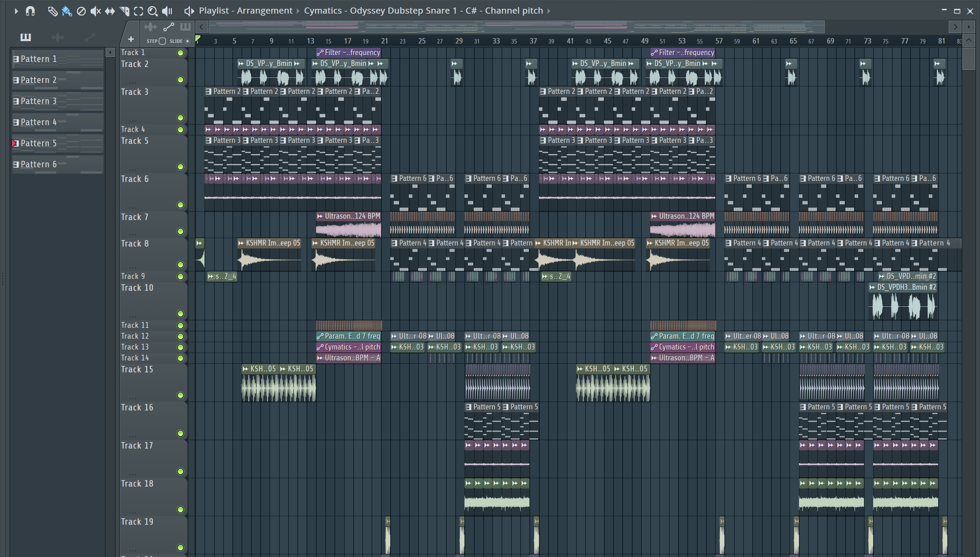Select the Select tool
The height and width of the screenshot is (557, 980).
pos(138,11)
